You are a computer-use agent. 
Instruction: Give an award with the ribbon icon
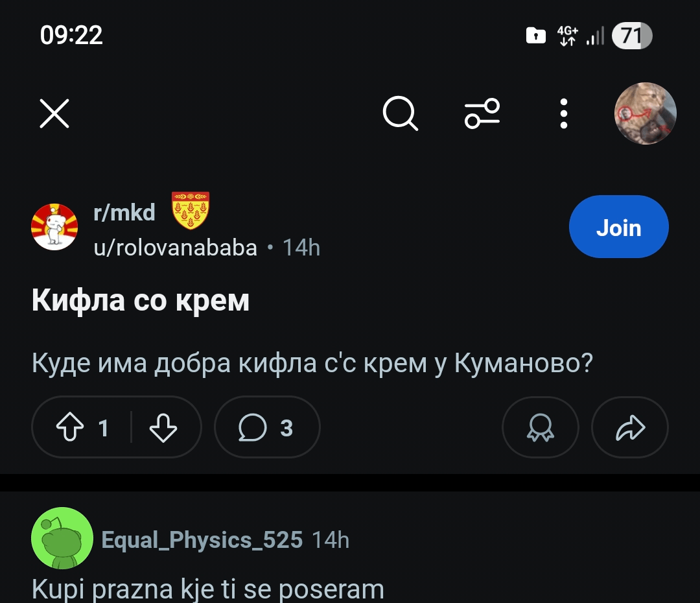pyautogui.click(x=540, y=427)
